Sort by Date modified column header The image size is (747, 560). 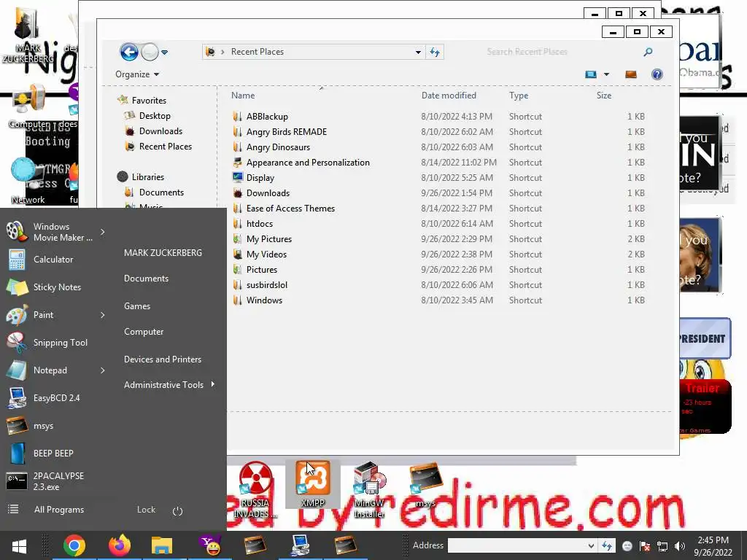click(x=449, y=96)
